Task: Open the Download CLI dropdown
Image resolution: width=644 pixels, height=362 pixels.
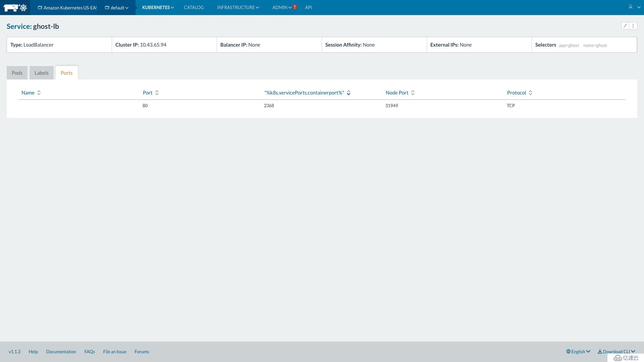Action: (x=616, y=352)
